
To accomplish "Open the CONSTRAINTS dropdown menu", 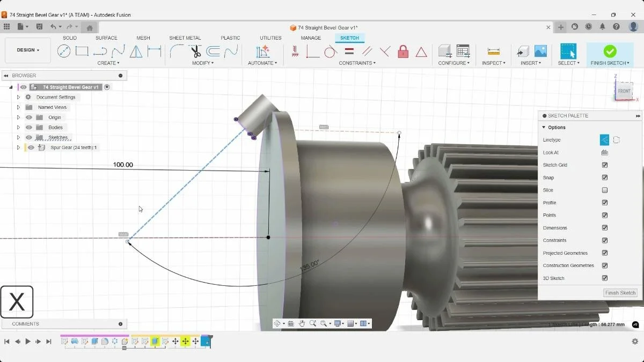I will point(357,63).
